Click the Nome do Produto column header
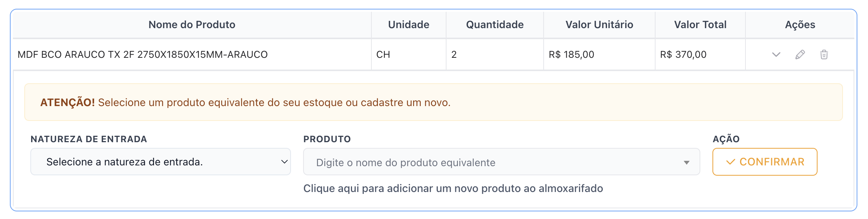 point(192,25)
